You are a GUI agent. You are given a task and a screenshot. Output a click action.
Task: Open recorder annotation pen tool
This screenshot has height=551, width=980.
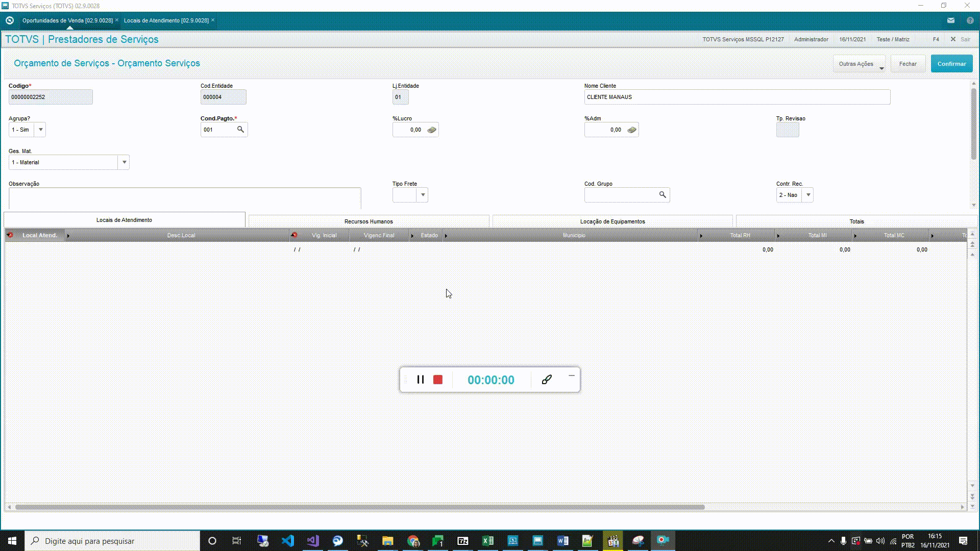point(547,380)
